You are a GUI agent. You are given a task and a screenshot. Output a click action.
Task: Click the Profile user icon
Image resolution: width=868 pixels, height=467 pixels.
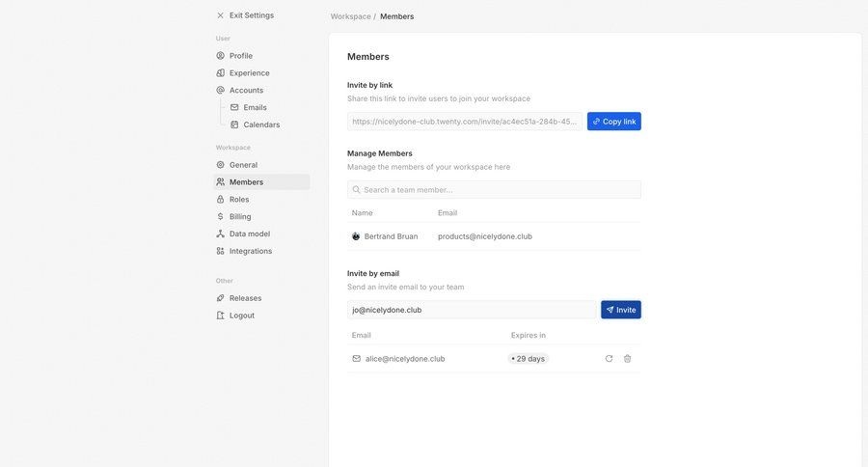pos(220,55)
